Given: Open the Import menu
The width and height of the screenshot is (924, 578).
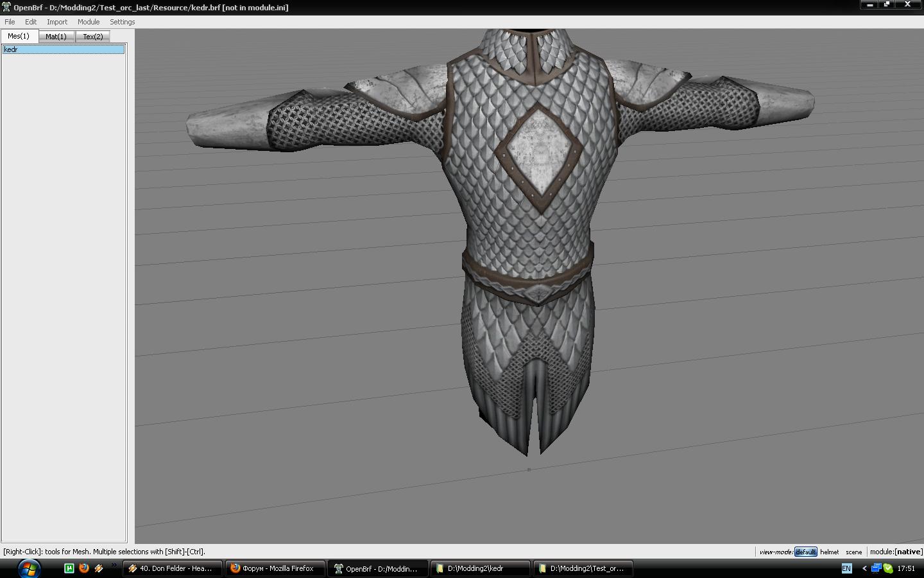Looking at the screenshot, I should click(x=56, y=22).
